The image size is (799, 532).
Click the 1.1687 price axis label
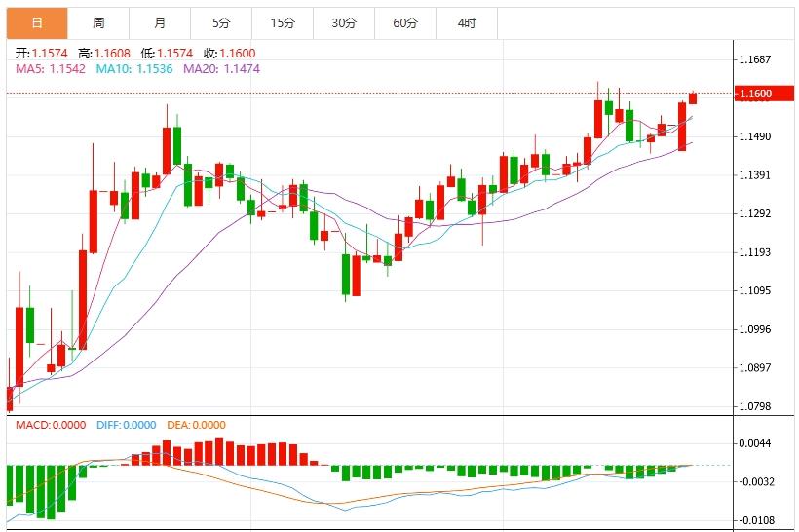[755, 59]
